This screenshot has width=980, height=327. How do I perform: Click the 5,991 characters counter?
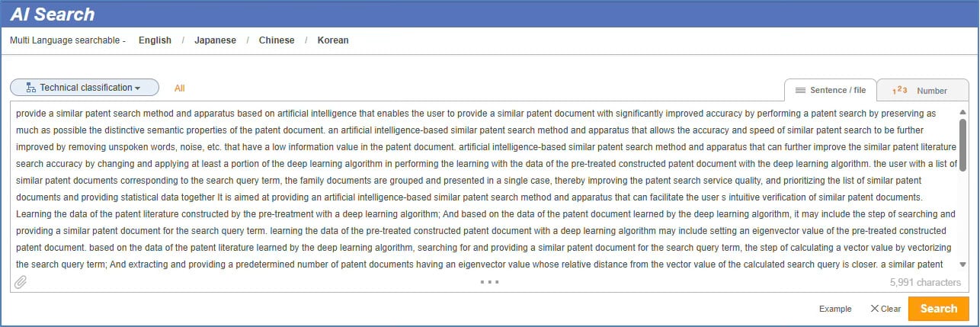point(925,282)
